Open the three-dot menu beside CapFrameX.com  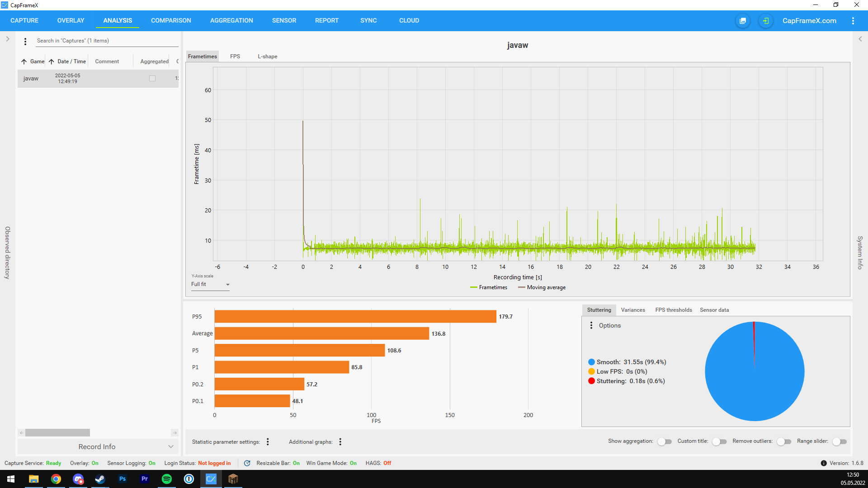coord(853,21)
